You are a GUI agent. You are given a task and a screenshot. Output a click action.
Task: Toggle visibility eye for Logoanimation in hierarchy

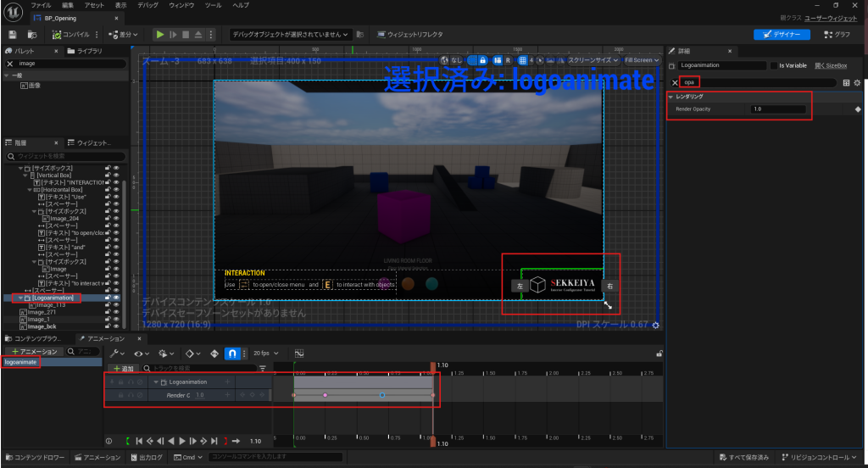coord(116,298)
